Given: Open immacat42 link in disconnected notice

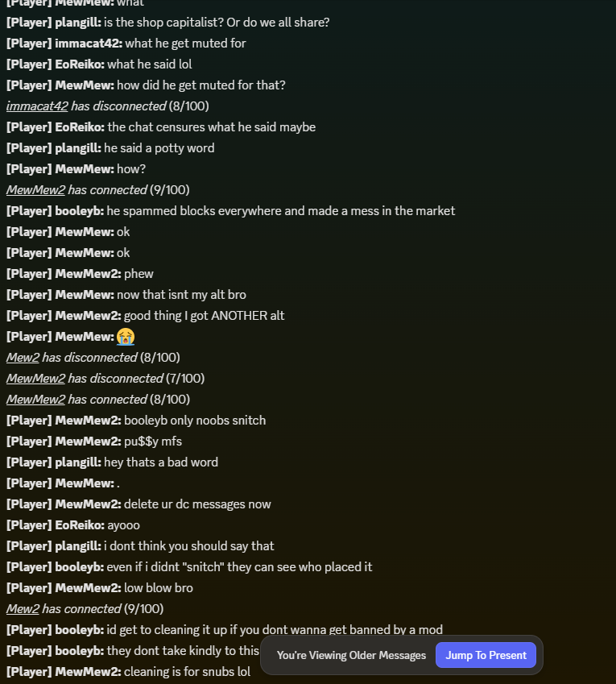Looking at the screenshot, I should pos(37,106).
